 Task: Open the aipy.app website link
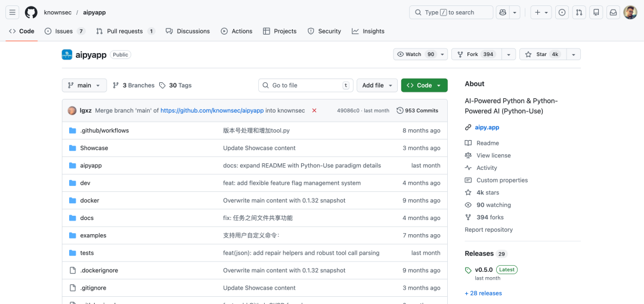tap(487, 128)
